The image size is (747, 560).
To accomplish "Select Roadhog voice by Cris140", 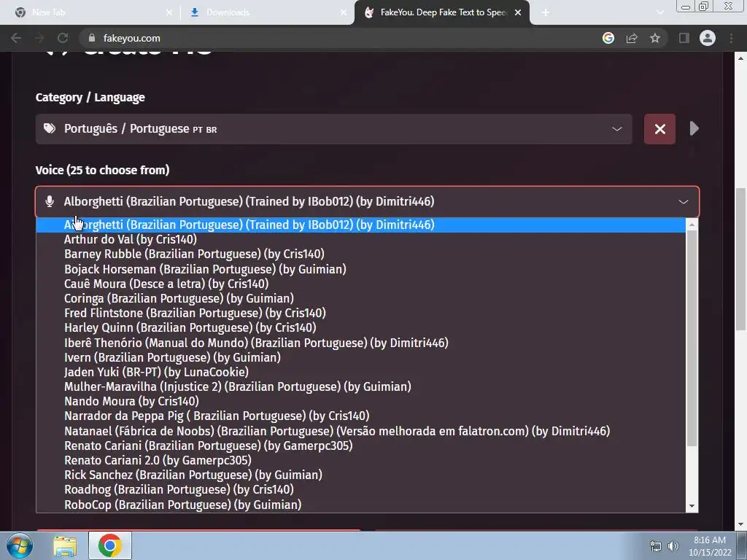I will [360, 489].
